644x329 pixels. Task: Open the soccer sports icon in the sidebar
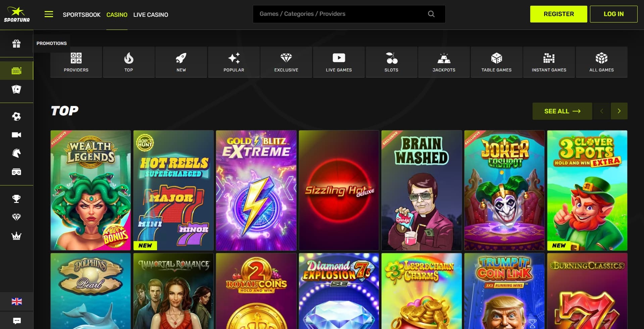[16, 116]
